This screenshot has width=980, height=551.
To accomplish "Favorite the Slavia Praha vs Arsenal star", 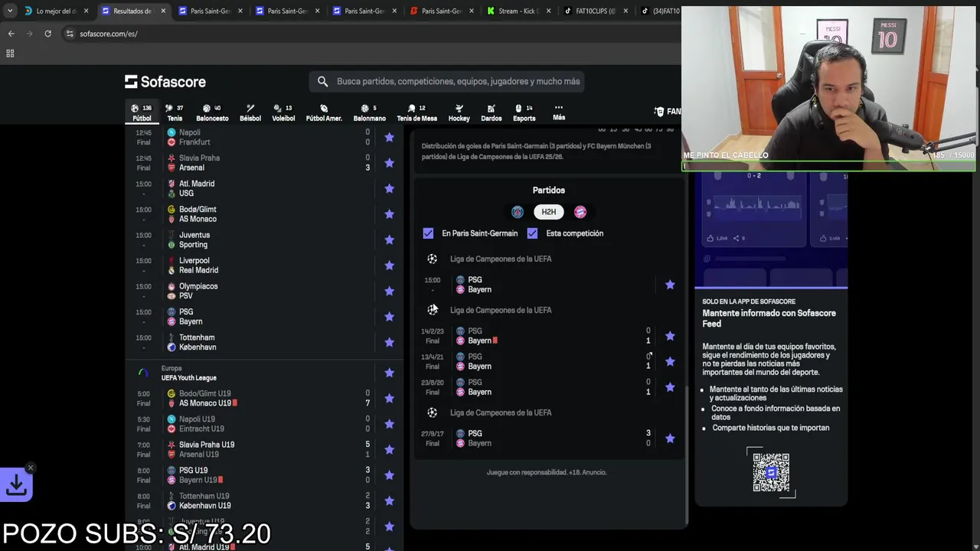I will (x=389, y=163).
